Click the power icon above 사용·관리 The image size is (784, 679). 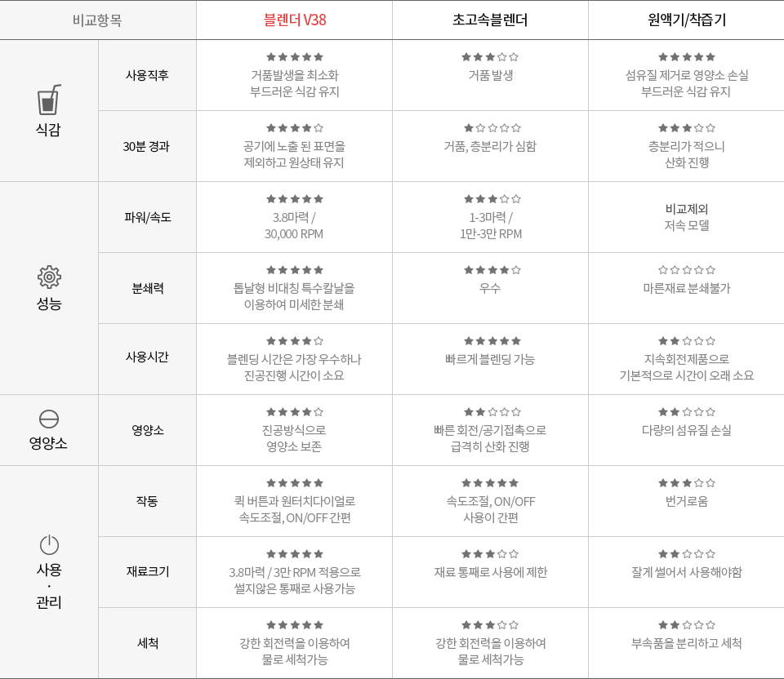click(x=49, y=544)
